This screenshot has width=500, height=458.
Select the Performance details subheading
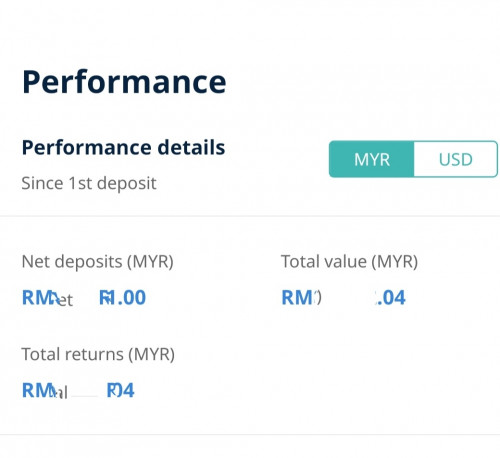(x=123, y=147)
